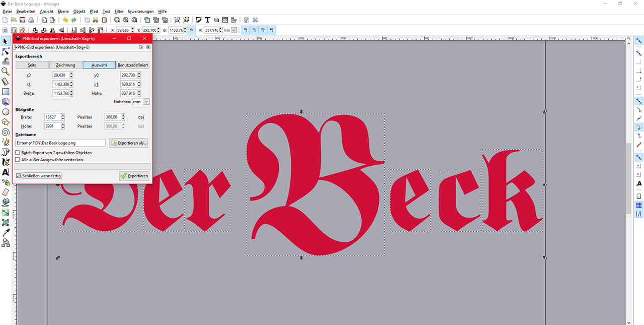Toggle the width/height lock icon
This screenshot has height=325, width=644.
(x=191, y=30)
